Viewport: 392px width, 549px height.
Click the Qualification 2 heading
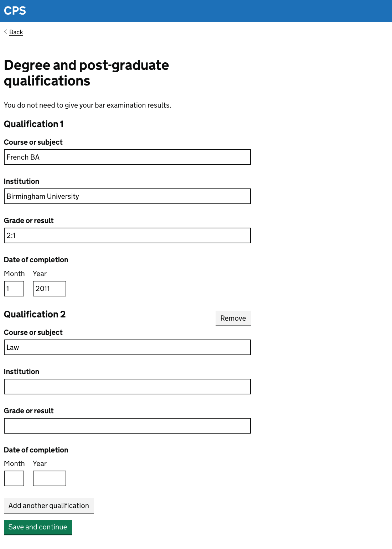(x=35, y=315)
